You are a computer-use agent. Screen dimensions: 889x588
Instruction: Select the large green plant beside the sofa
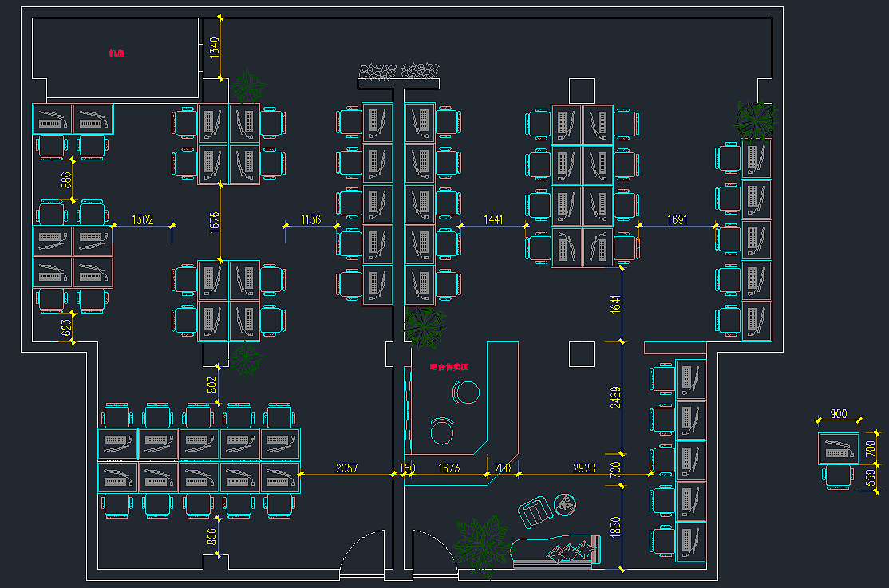coord(482,546)
